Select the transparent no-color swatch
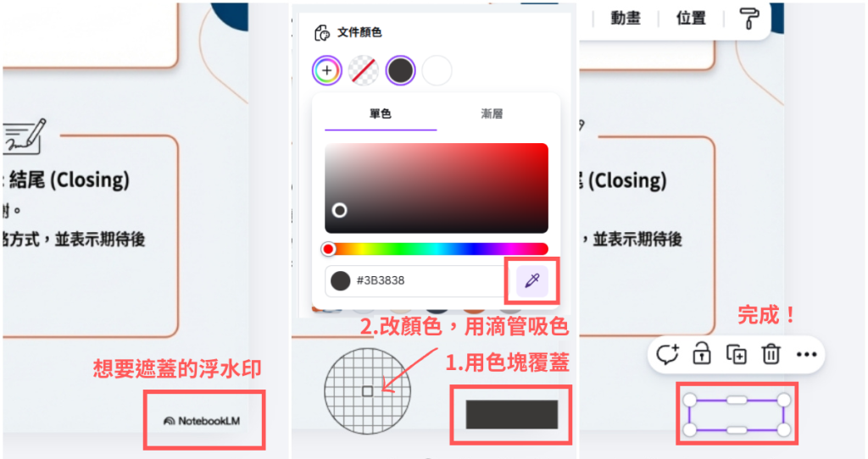Viewport: 868px width, 459px height. [364, 71]
